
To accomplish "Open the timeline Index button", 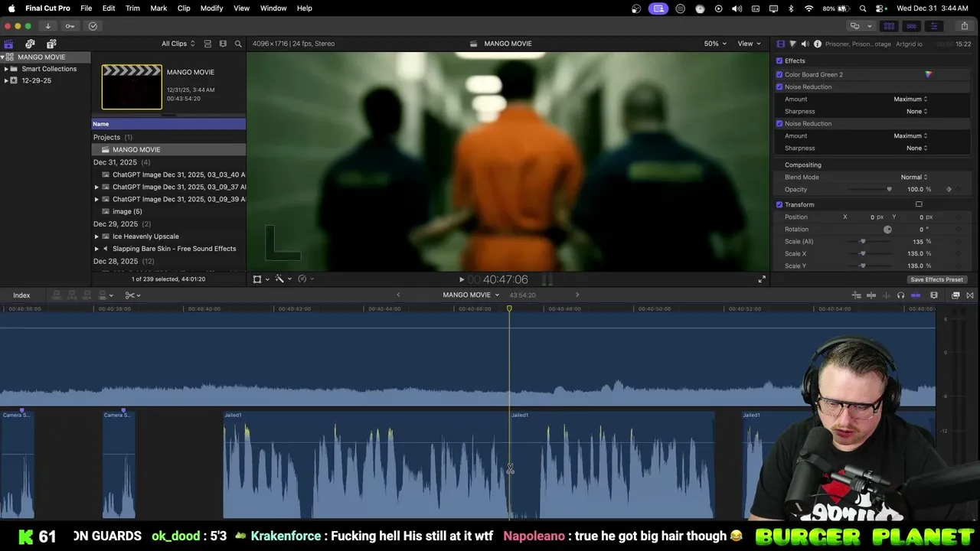I will coord(21,295).
